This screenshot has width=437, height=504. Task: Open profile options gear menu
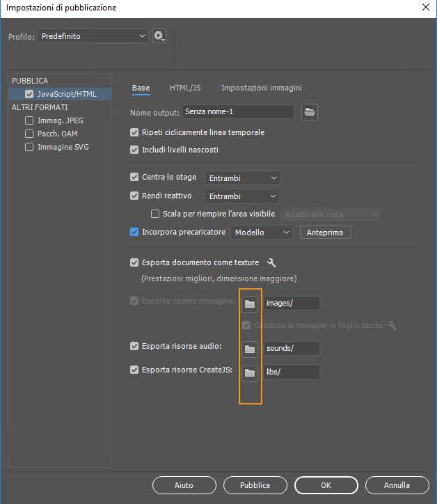(159, 36)
